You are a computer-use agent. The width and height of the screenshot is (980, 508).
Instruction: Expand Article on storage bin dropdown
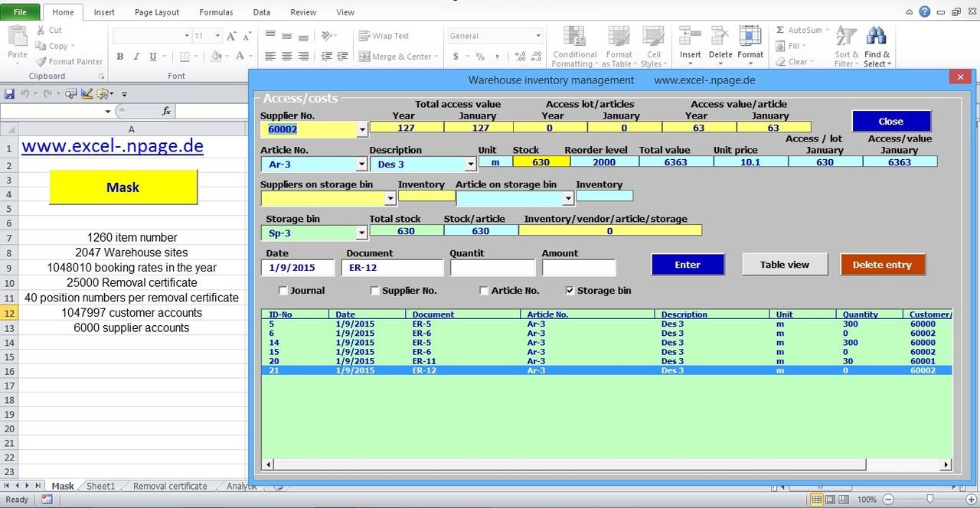pyautogui.click(x=568, y=199)
